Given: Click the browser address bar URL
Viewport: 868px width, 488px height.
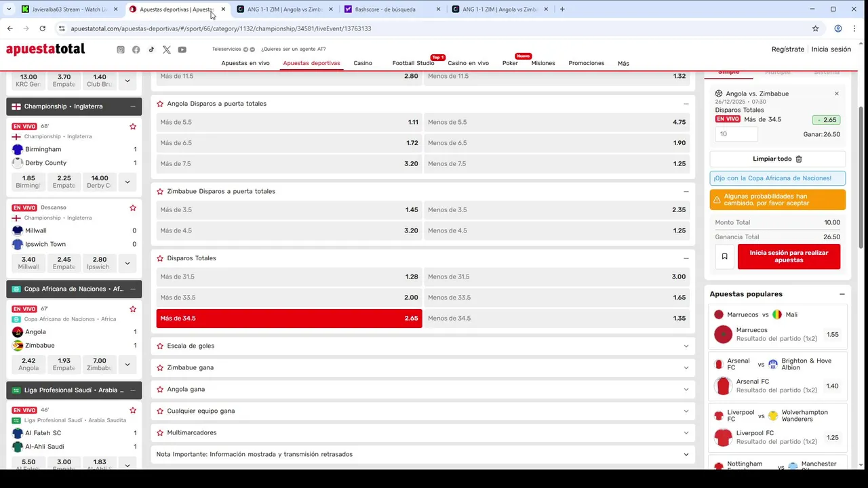Looking at the screenshot, I should coord(221,28).
